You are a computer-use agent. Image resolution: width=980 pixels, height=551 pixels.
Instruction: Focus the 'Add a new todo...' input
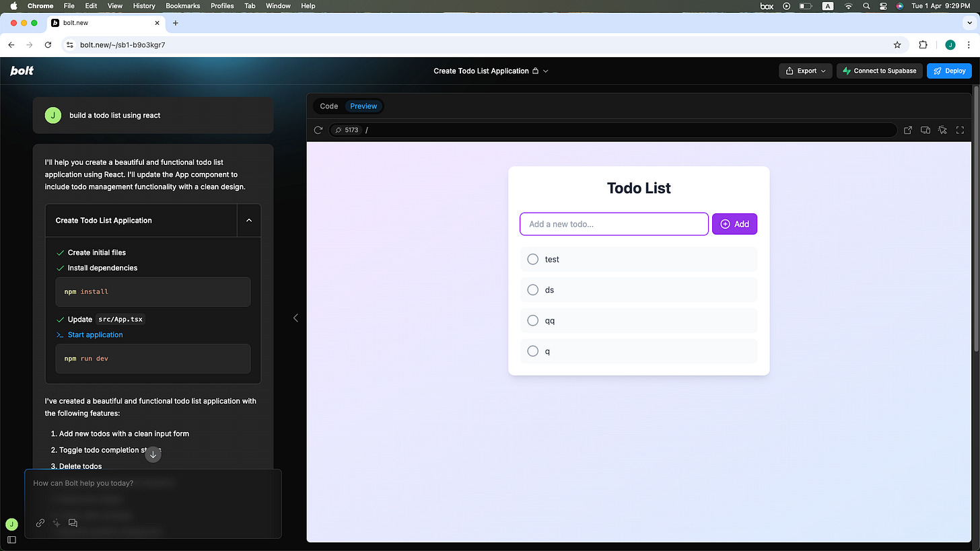click(614, 224)
